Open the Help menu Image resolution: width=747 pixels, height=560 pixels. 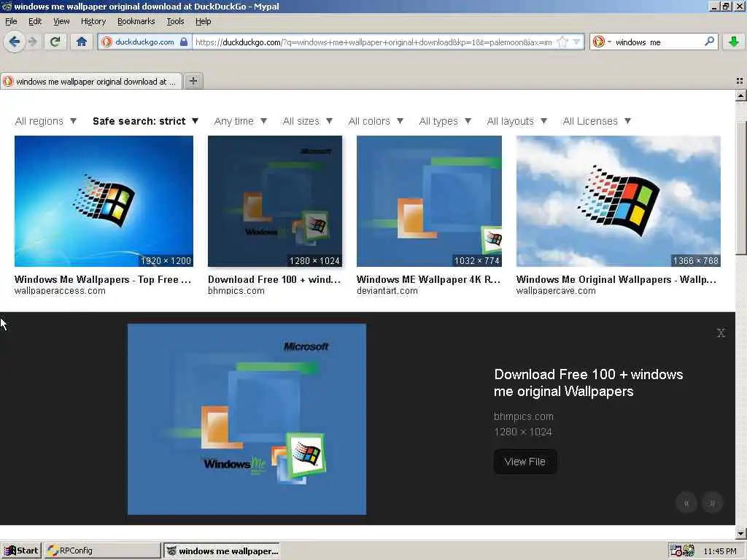pos(204,21)
